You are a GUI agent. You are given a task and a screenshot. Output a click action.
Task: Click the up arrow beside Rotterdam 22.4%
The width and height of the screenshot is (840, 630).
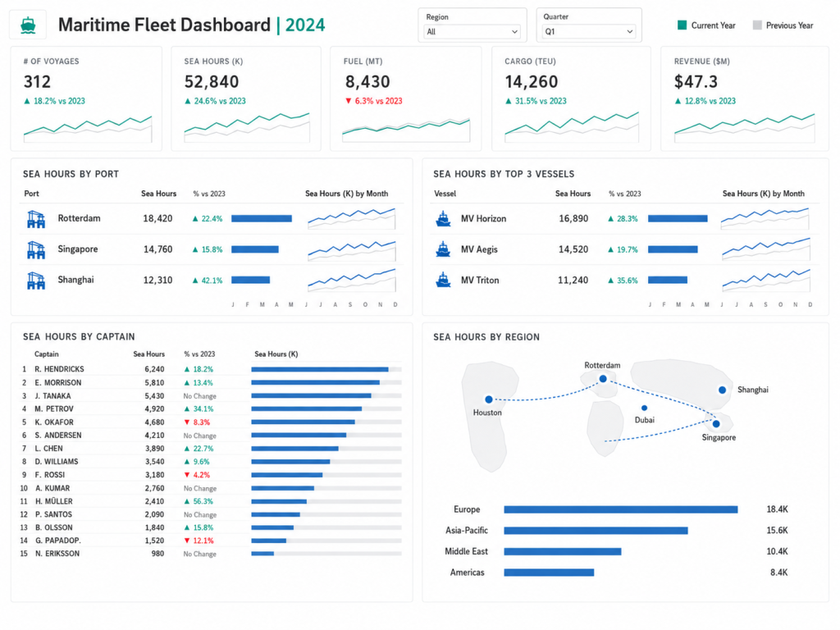tap(195, 218)
